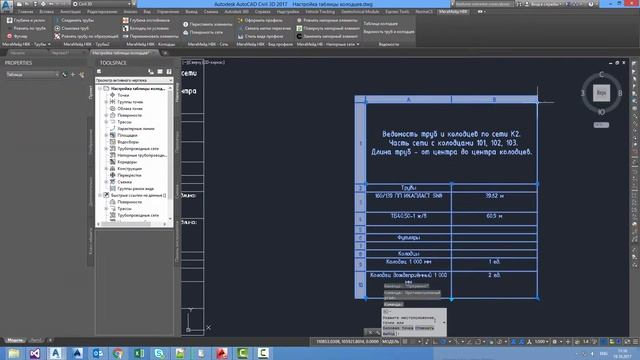Click 'Связать метки пересечек' button
640x360 pixels.
264,28
